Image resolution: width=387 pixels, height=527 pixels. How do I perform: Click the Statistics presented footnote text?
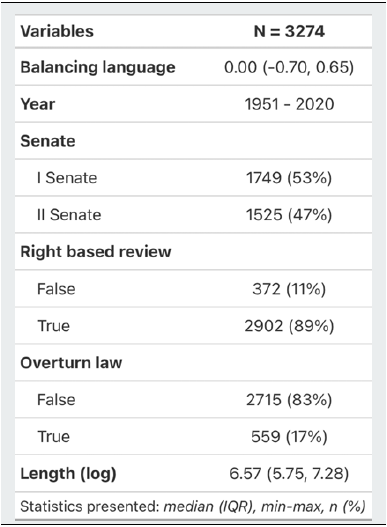[193, 506]
